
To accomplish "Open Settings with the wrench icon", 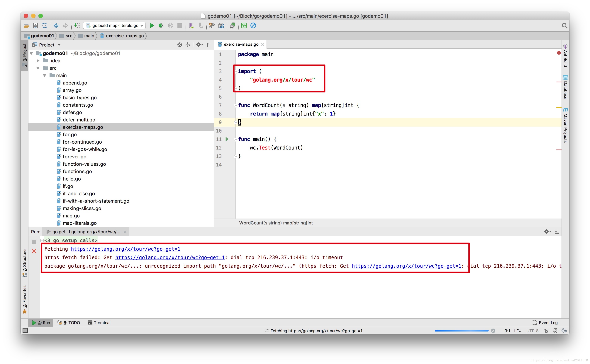I will pyautogui.click(x=212, y=25).
